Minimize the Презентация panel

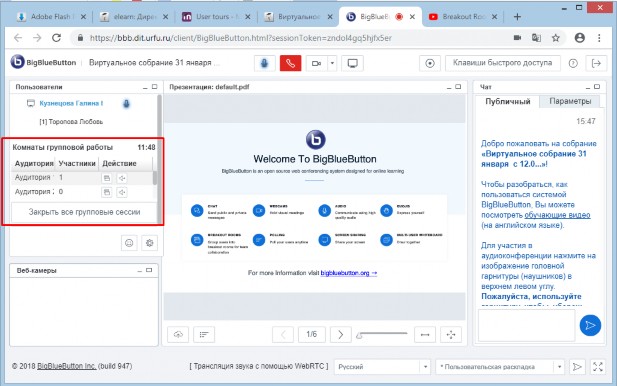(449, 87)
